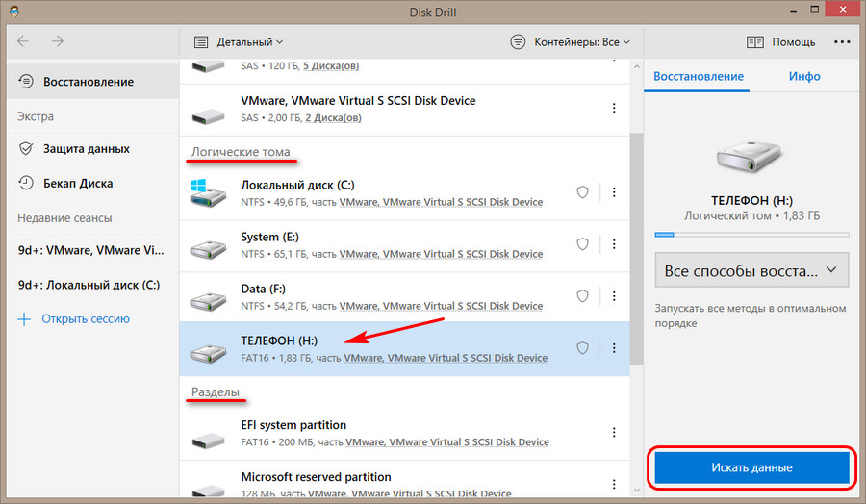Toggle protection shield for ТЕЛЕФОН (H:)
Image resolution: width=866 pixels, height=504 pixels.
tap(583, 348)
